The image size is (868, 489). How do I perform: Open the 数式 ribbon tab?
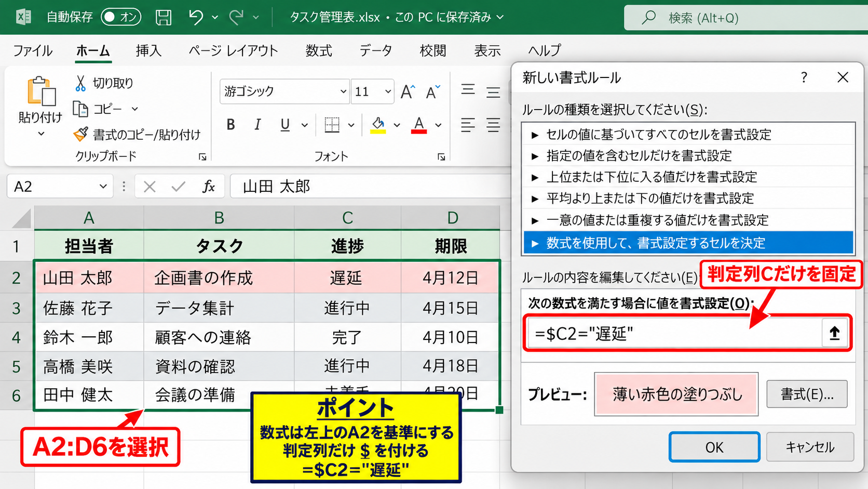click(x=319, y=50)
